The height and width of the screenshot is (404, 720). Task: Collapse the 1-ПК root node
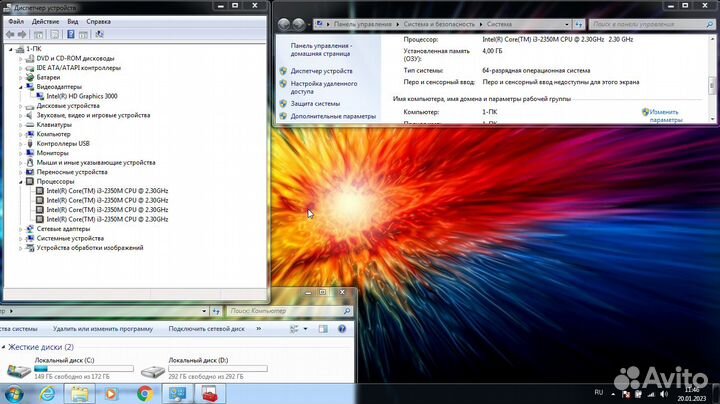[x=11, y=49]
